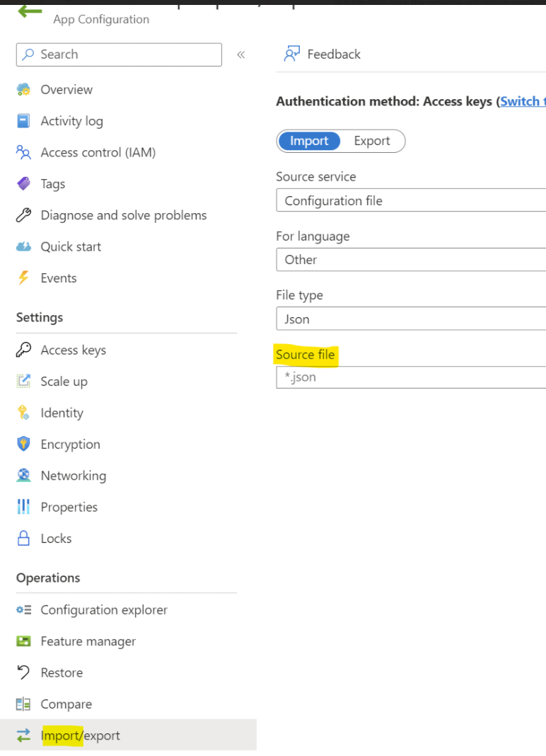Open the Compare operation

(66, 704)
